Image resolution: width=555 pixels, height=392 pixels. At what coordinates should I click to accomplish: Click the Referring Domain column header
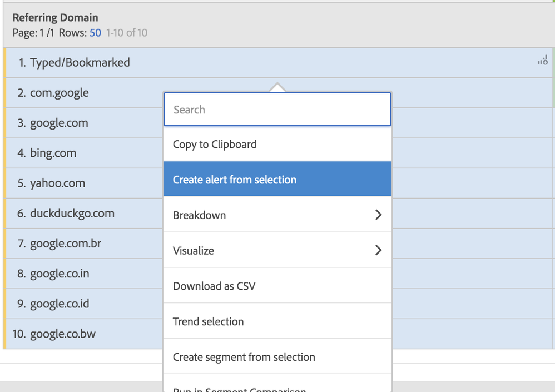(x=55, y=18)
